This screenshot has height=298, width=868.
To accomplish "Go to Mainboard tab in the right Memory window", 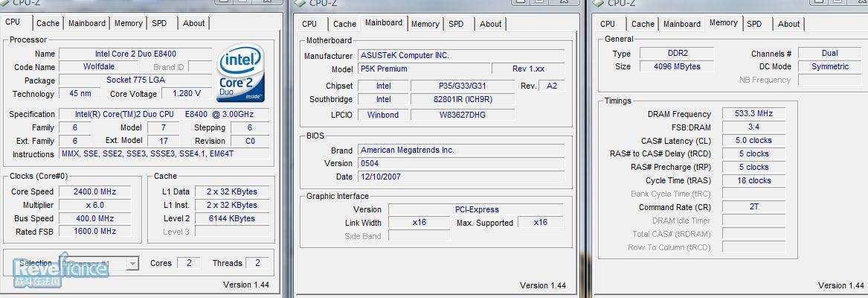I will 682,24.
